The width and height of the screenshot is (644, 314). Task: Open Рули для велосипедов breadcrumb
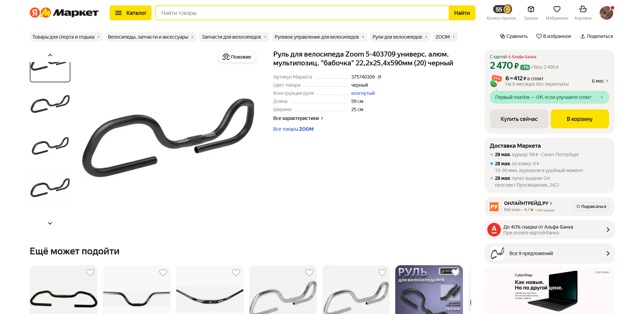point(399,37)
